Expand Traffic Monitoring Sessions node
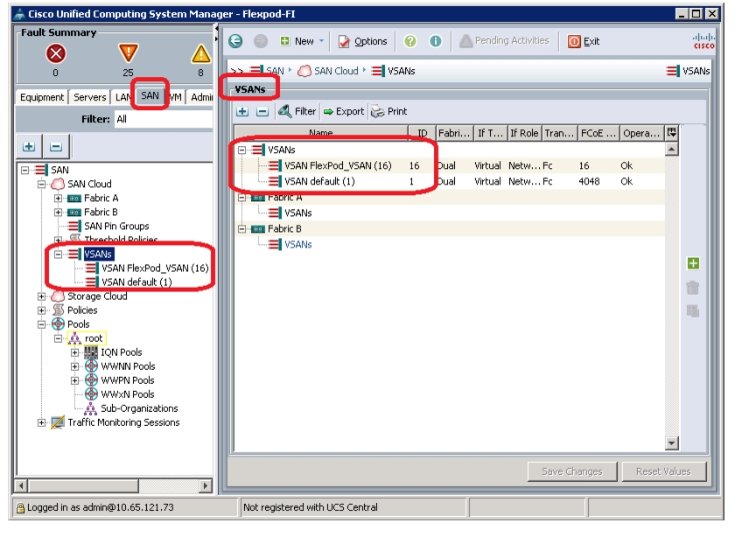This screenshot has height=544, width=756. [x=41, y=422]
